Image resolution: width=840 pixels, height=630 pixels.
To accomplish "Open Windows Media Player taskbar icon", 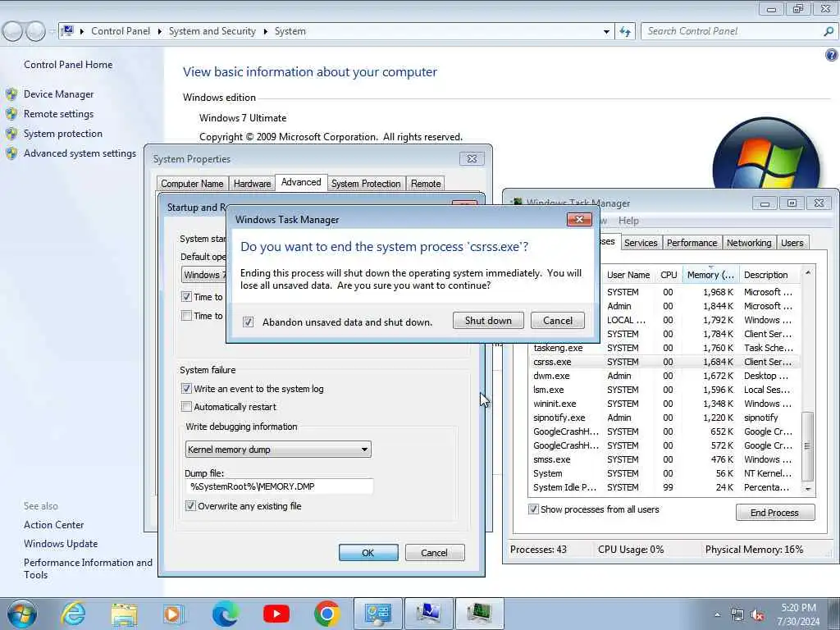I will click(x=173, y=614).
